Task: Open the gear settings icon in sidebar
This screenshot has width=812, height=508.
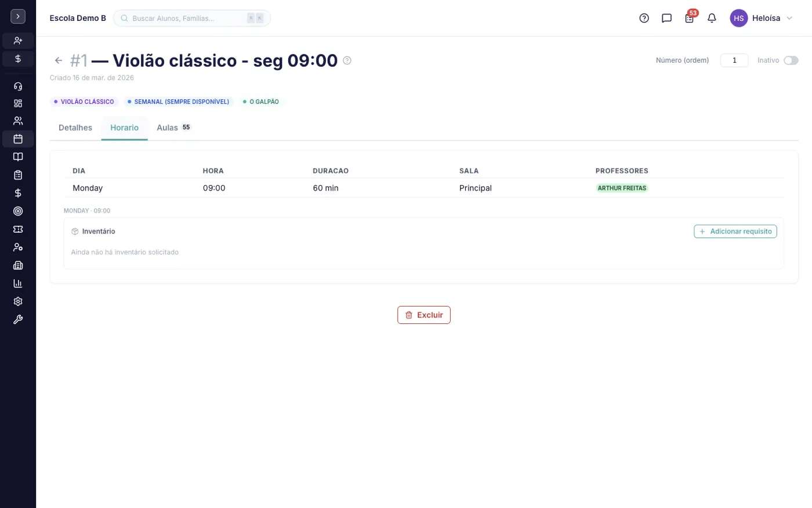Action: pyautogui.click(x=18, y=301)
